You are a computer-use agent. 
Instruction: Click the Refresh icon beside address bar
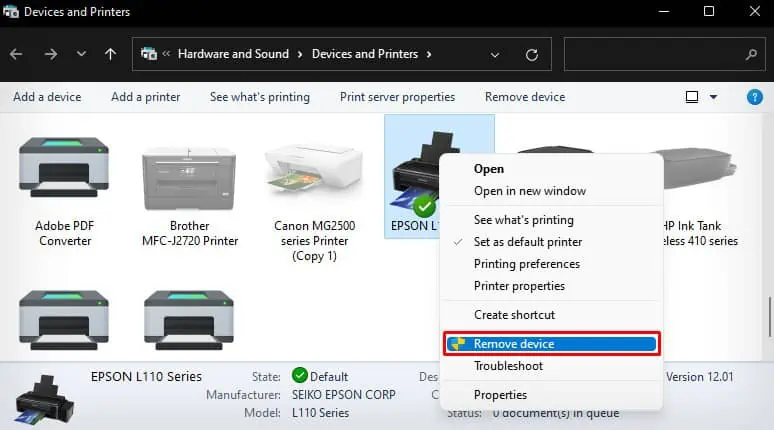[x=532, y=54]
